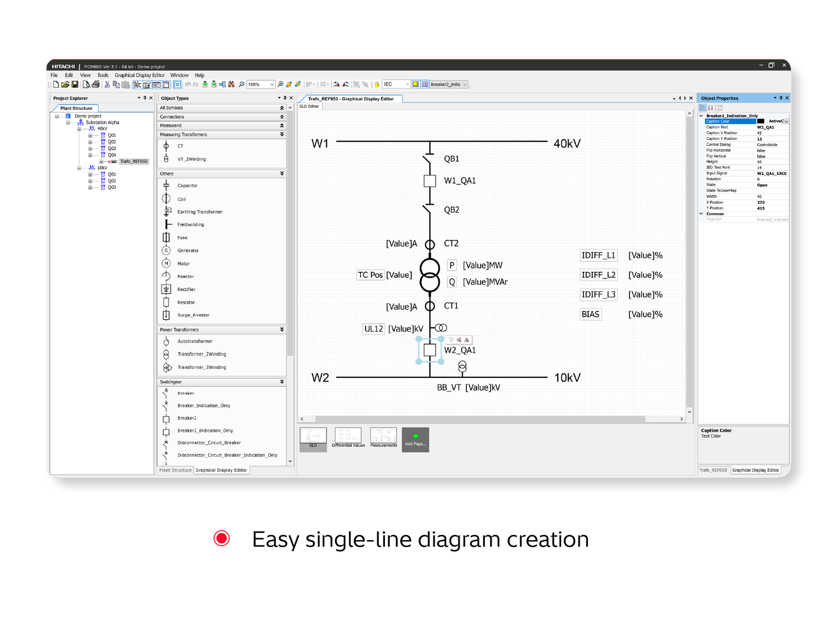Switch to the Plant Structure bottom tab

(x=175, y=470)
